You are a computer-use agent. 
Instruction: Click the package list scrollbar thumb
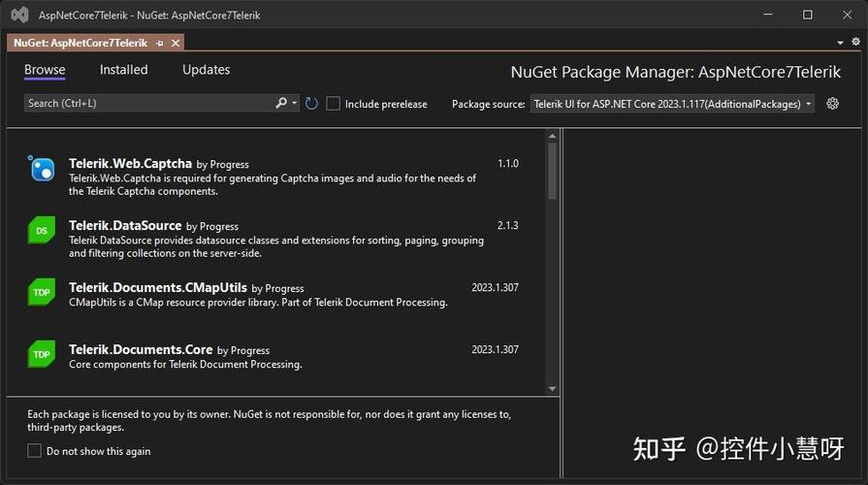click(552, 171)
